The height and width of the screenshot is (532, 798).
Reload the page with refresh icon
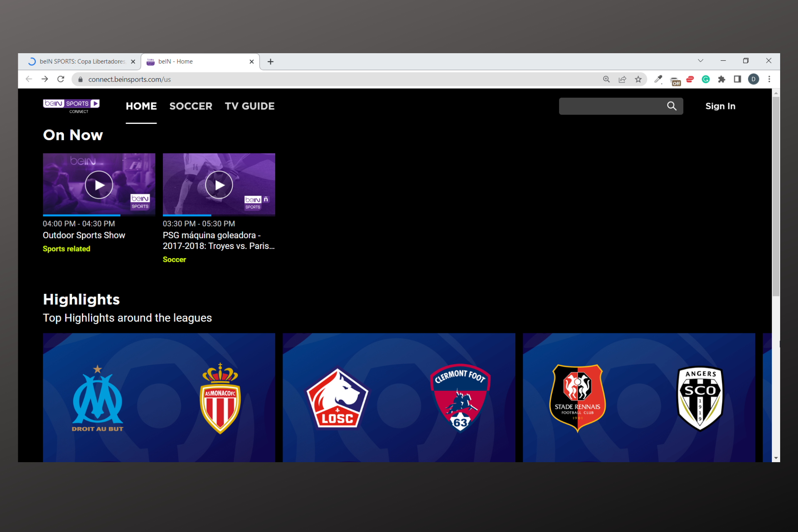click(x=61, y=79)
